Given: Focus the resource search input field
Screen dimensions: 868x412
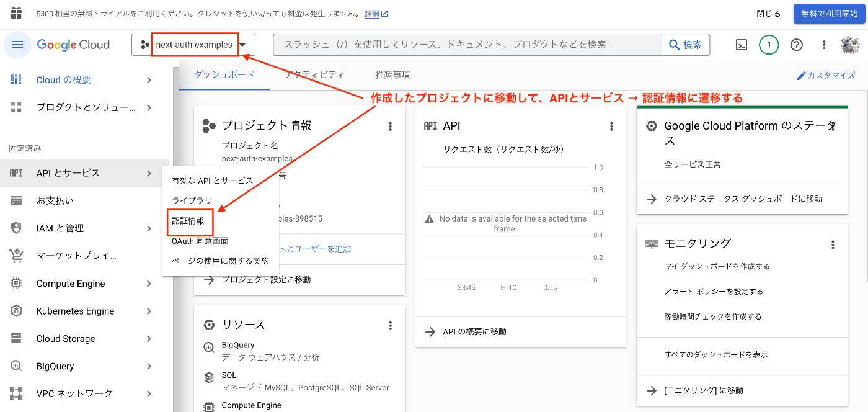Looking at the screenshot, I should (x=467, y=45).
